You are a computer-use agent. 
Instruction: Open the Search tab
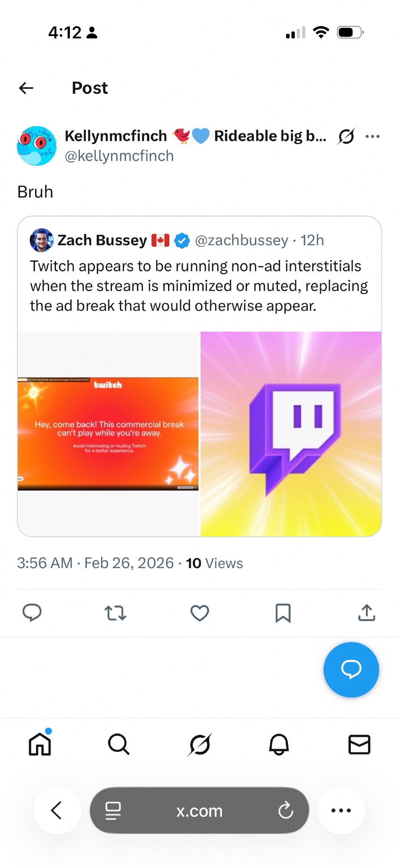pos(119,744)
